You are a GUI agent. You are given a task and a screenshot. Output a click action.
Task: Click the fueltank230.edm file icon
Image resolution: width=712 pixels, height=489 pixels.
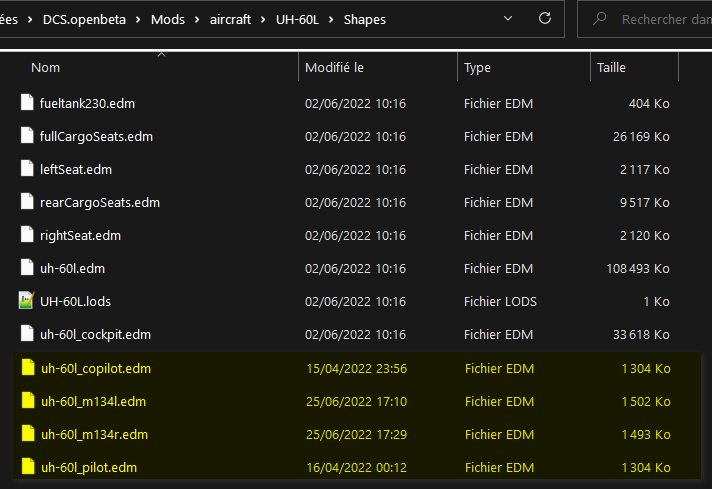(x=27, y=103)
